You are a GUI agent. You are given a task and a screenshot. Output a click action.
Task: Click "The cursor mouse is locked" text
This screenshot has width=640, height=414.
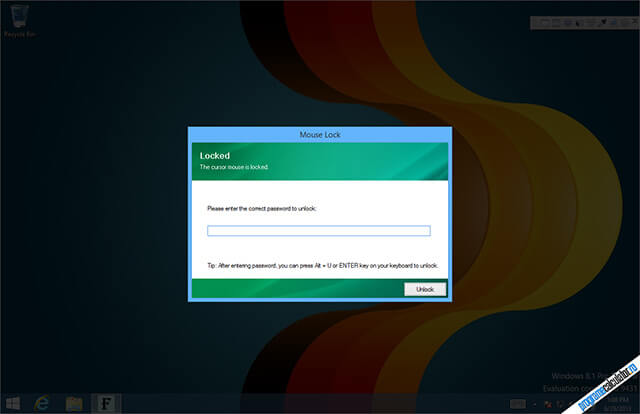click(x=234, y=167)
